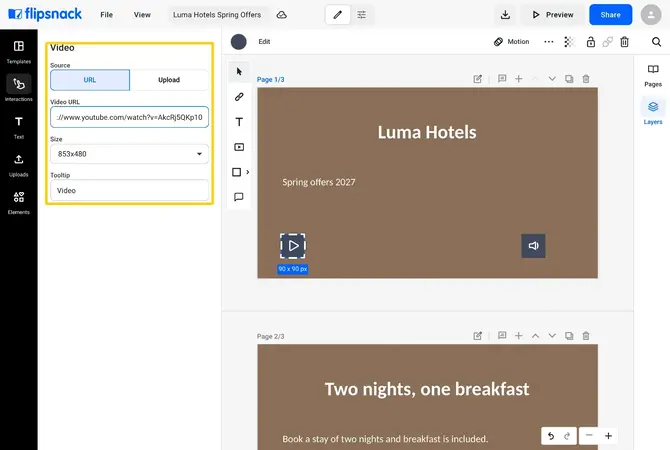
Task: Click the fill color circle swatch
Action: 238,42
